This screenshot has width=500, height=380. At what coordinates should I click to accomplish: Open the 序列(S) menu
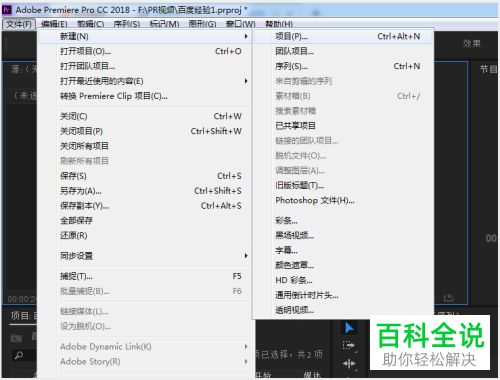tap(127, 24)
